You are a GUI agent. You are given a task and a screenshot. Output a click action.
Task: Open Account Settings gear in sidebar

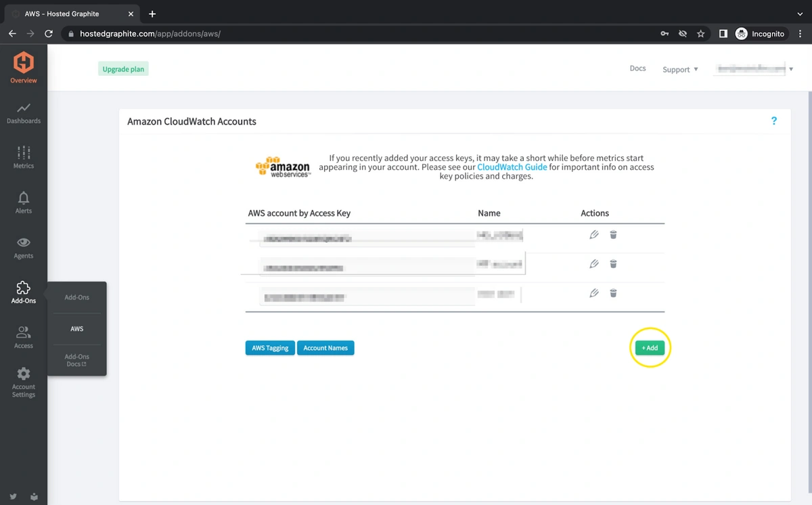tap(24, 382)
